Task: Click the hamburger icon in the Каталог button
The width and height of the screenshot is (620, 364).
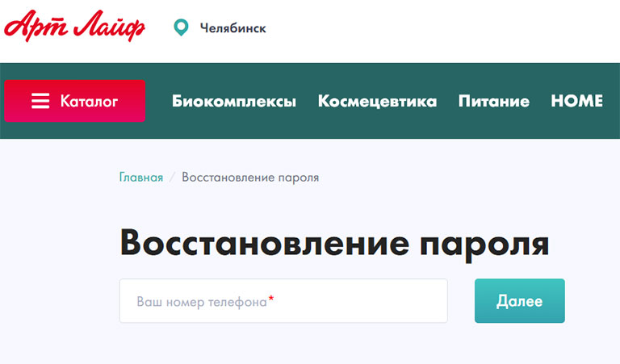Action: pyautogui.click(x=40, y=101)
